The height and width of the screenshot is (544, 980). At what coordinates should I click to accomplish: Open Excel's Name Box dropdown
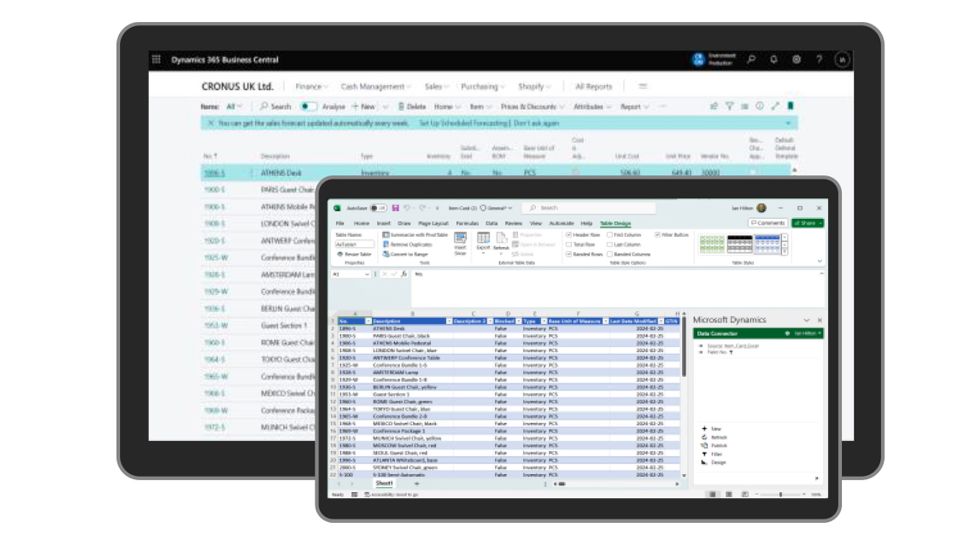[x=367, y=274]
